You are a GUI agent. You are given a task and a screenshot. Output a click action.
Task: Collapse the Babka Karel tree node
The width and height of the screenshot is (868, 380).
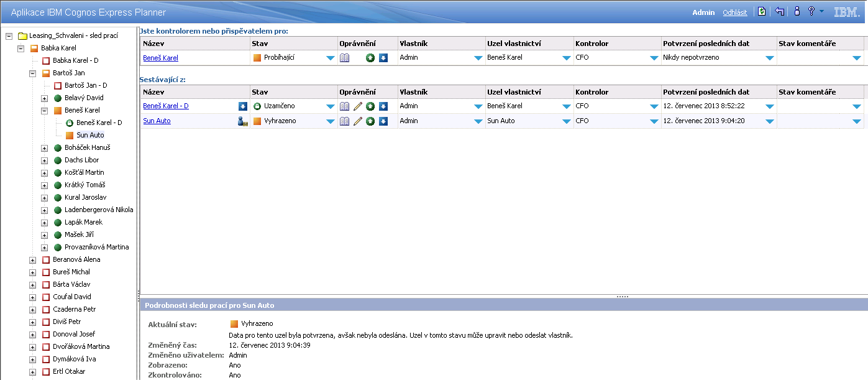point(21,48)
